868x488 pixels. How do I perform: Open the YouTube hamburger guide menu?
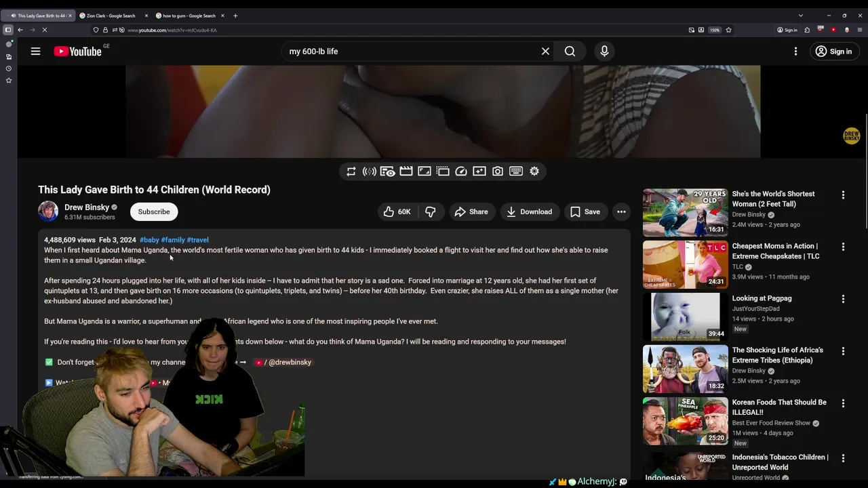[x=35, y=52]
